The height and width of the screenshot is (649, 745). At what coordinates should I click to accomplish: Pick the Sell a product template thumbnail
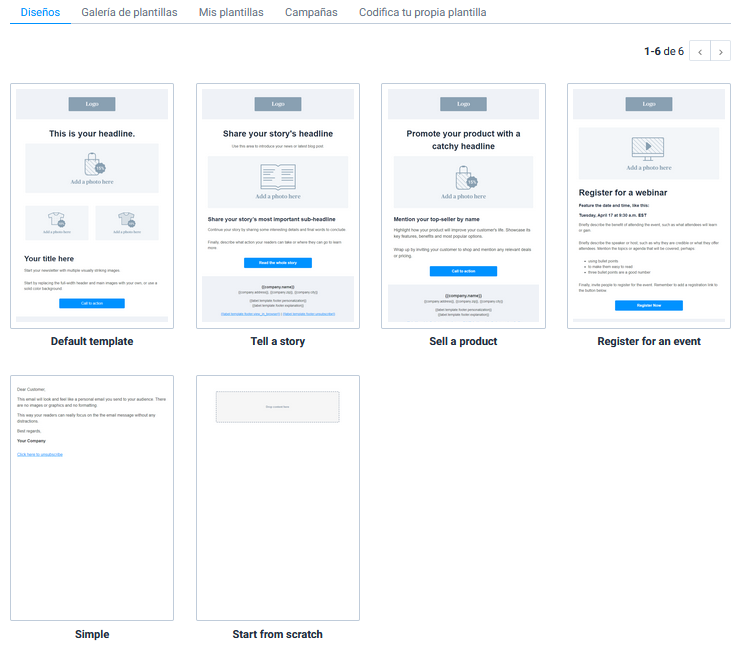463,206
